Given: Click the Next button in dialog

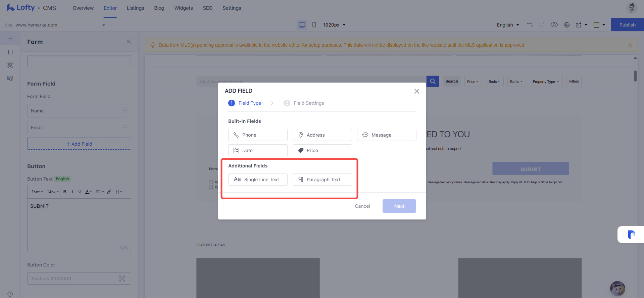Looking at the screenshot, I should (399, 206).
